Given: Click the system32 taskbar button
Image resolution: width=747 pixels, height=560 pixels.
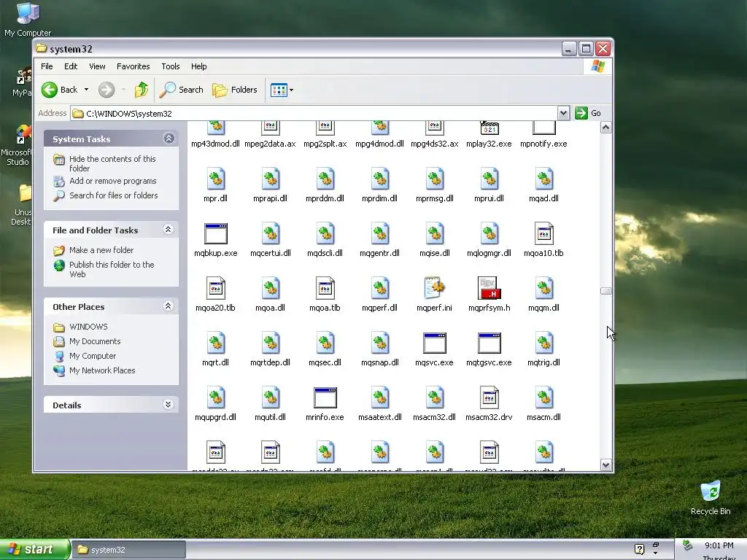Looking at the screenshot, I should coord(128,550).
